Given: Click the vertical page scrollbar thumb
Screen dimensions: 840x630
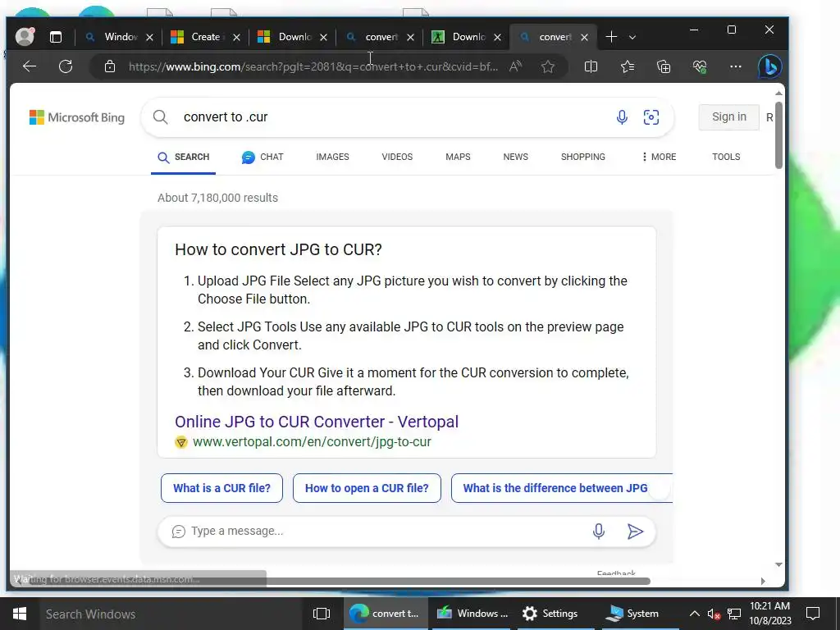Looking at the screenshot, I should pyautogui.click(x=778, y=135).
